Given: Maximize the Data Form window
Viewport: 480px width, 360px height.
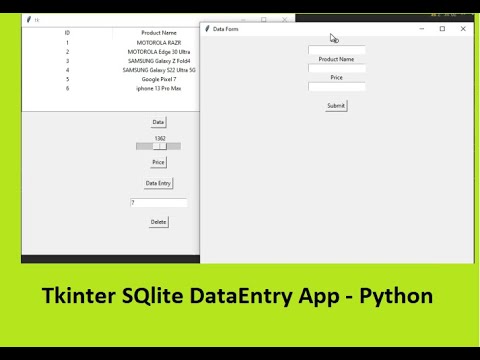Looking at the screenshot, I should pos(442,29).
